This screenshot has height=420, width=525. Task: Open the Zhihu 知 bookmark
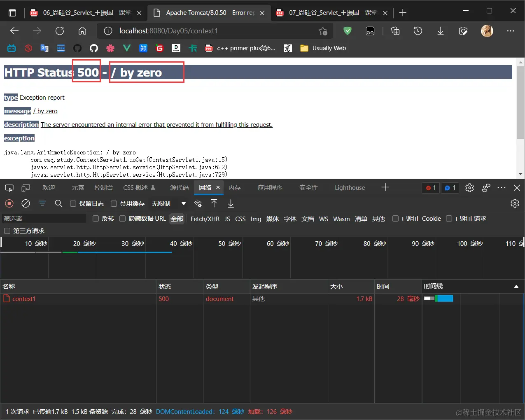click(143, 48)
